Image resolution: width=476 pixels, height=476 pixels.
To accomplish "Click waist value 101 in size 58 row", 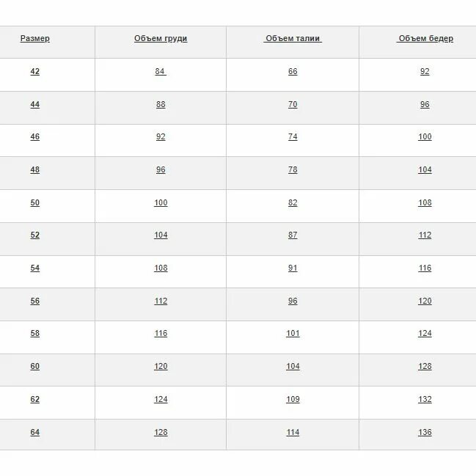I will (x=293, y=333).
